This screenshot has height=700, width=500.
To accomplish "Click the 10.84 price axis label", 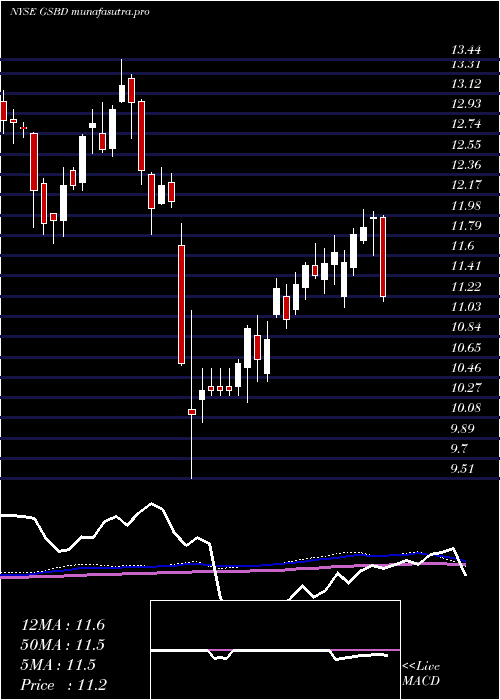I will pos(466,327).
